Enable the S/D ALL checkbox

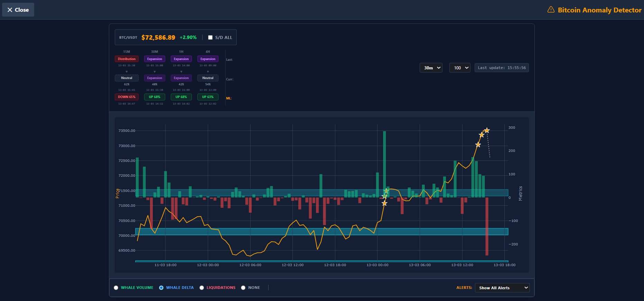tap(210, 38)
